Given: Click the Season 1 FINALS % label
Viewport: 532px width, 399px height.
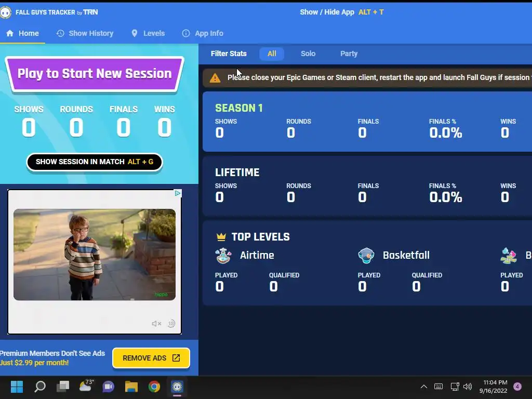Looking at the screenshot, I should (x=443, y=122).
